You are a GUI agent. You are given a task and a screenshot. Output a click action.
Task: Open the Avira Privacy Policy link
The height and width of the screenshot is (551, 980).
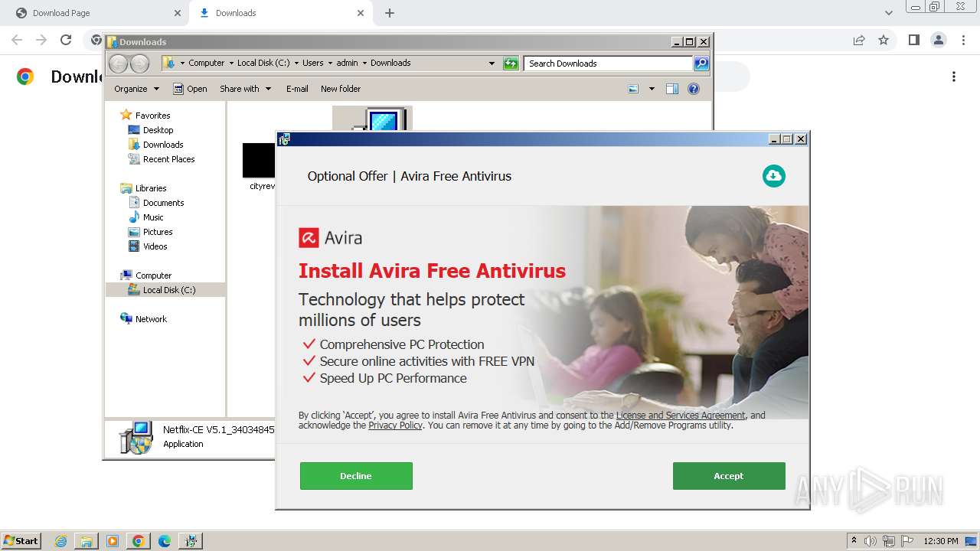tap(395, 425)
